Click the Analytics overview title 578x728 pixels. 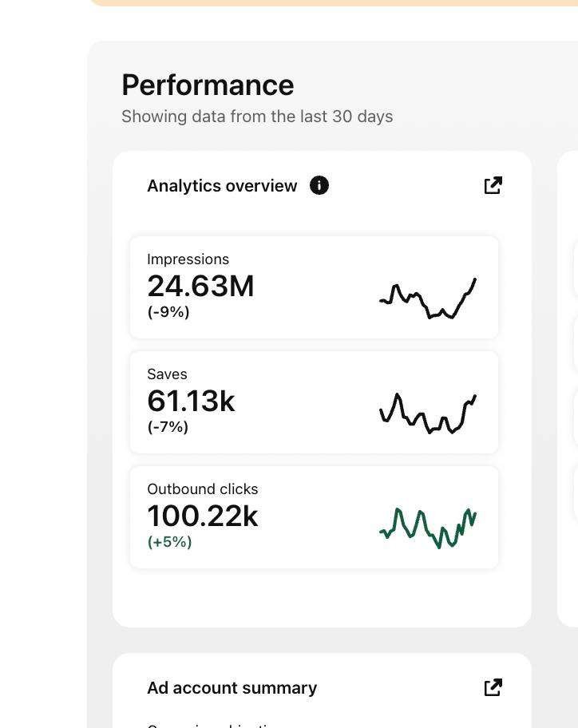[x=222, y=186]
